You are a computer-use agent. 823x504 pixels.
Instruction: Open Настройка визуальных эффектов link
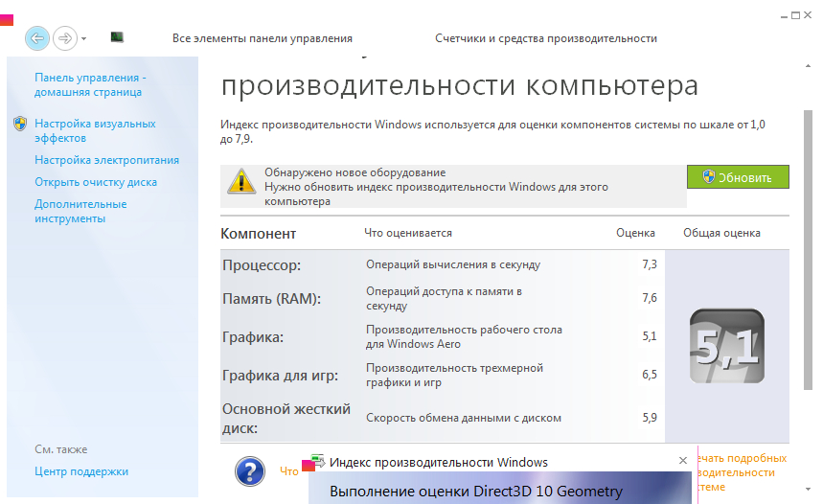click(94, 130)
